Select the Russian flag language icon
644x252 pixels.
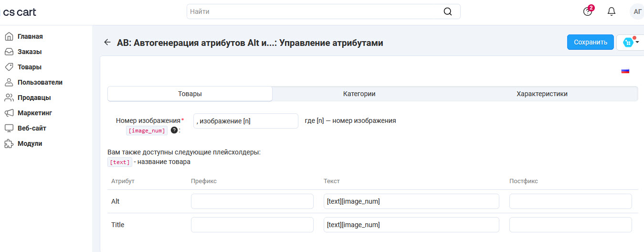(625, 71)
